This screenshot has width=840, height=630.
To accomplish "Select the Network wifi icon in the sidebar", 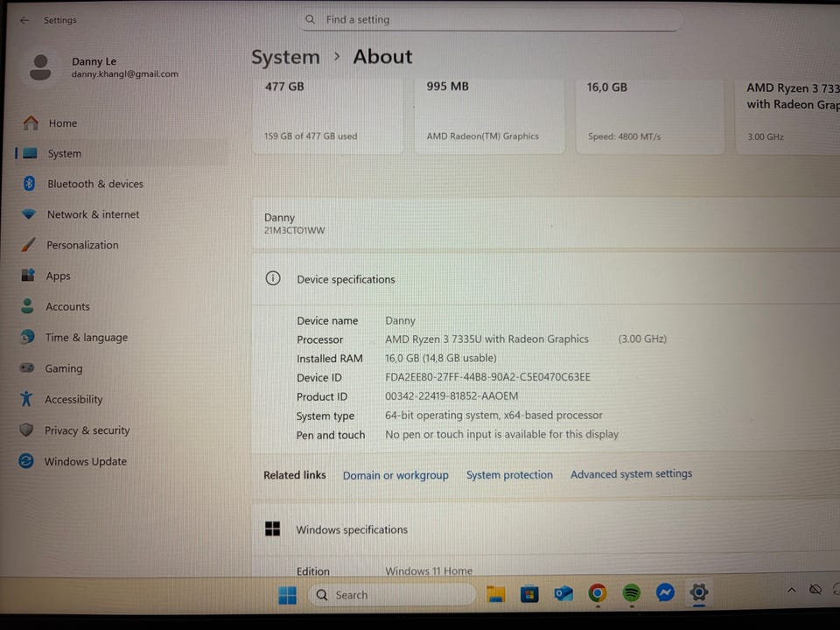I will pyautogui.click(x=28, y=214).
